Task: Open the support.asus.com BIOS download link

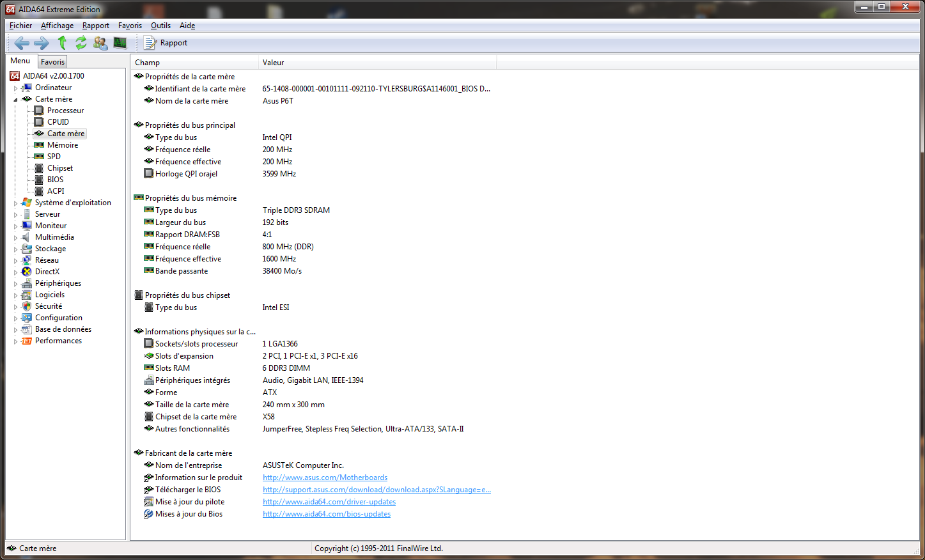Action: click(377, 490)
